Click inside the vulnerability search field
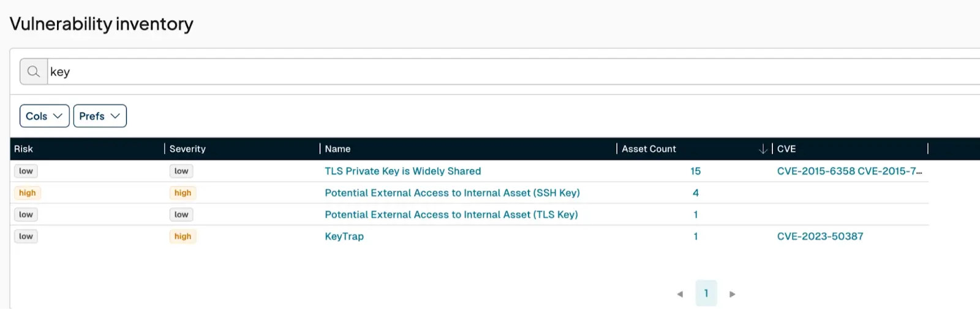980x309 pixels. point(490,72)
